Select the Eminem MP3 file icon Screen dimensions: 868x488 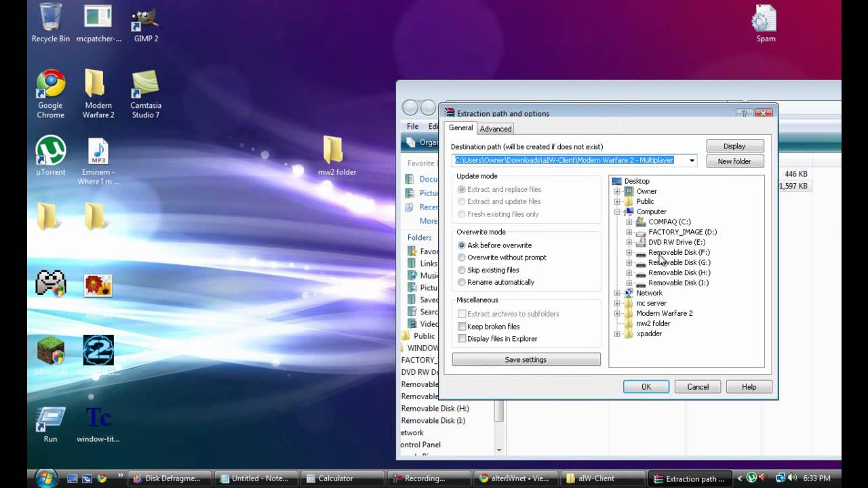pyautogui.click(x=98, y=161)
